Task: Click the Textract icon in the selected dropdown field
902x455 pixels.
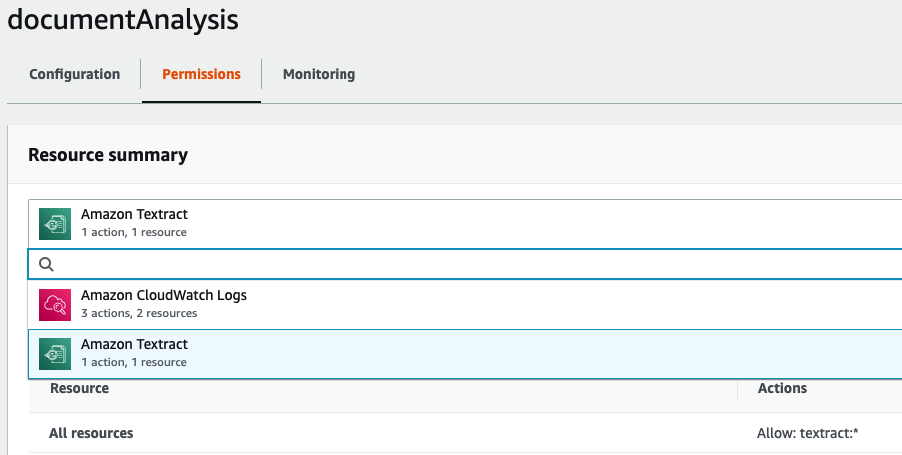Action: click(x=55, y=224)
